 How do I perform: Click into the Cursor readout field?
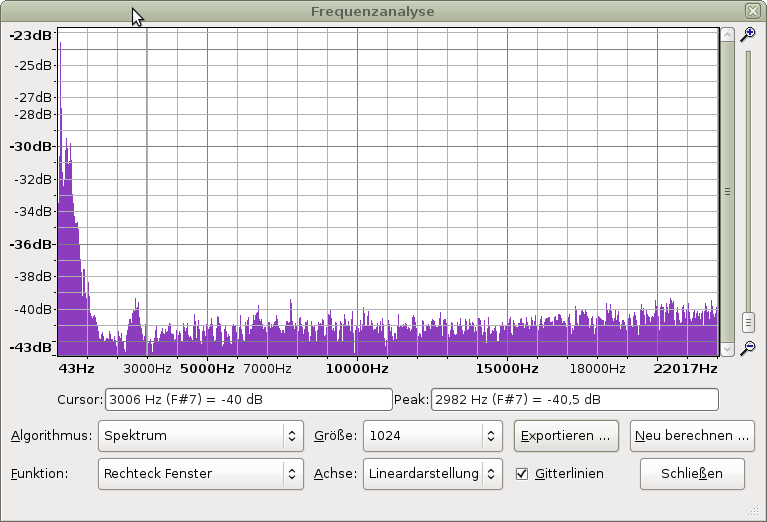[248, 400]
